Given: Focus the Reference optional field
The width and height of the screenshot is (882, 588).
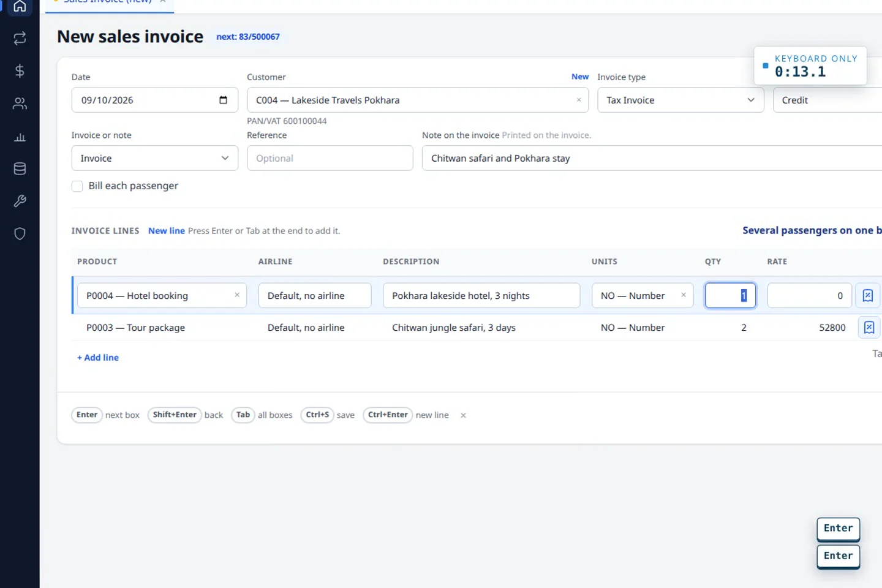Looking at the screenshot, I should [x=330, y=158].
